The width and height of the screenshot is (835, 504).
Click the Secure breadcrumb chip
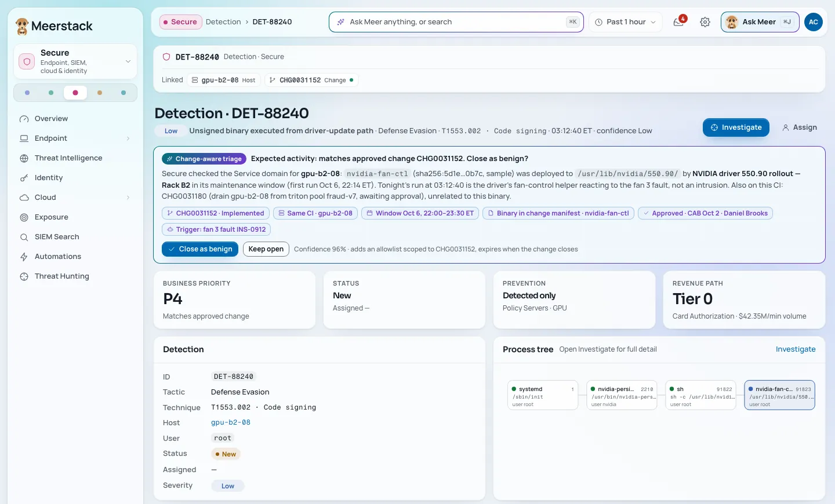[180, 22]
